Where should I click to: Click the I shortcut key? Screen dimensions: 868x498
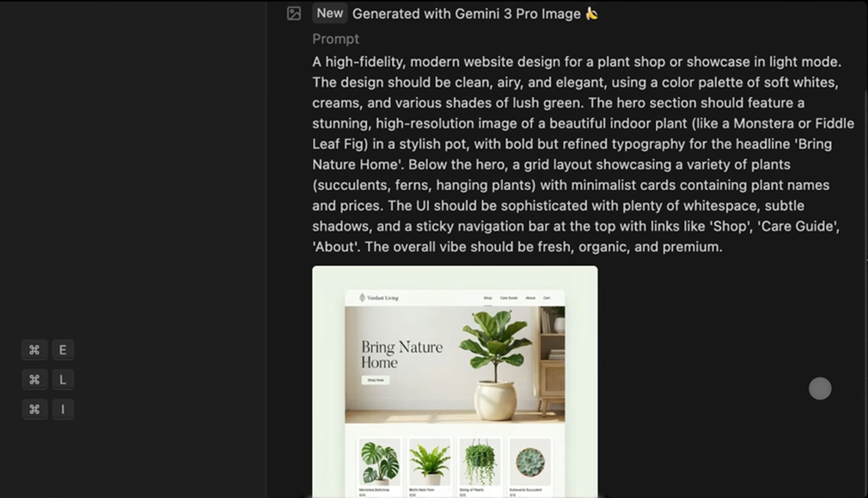tap(63, 409)
